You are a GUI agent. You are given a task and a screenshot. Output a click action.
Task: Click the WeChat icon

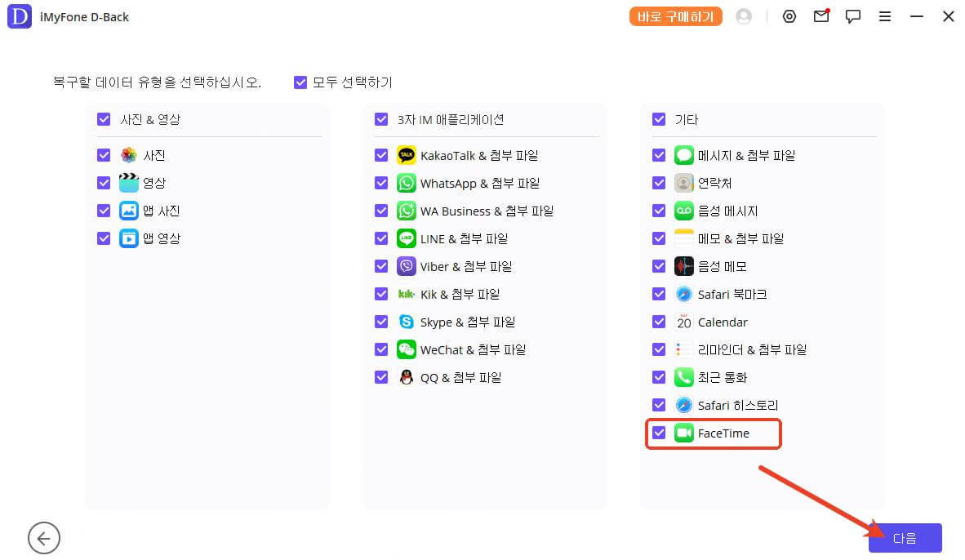pos(407,349)
